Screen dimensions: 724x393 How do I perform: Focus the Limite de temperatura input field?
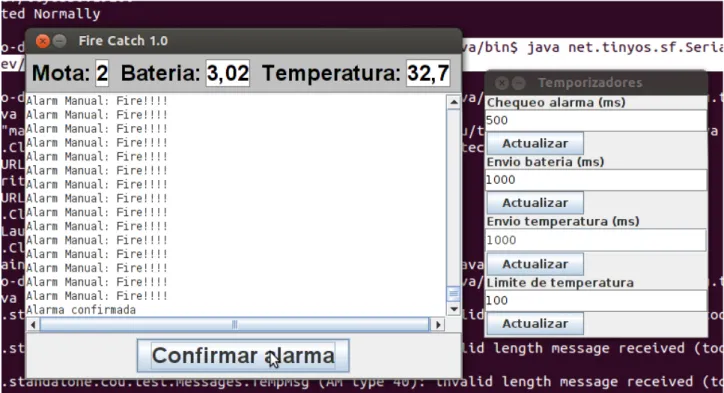596,301
